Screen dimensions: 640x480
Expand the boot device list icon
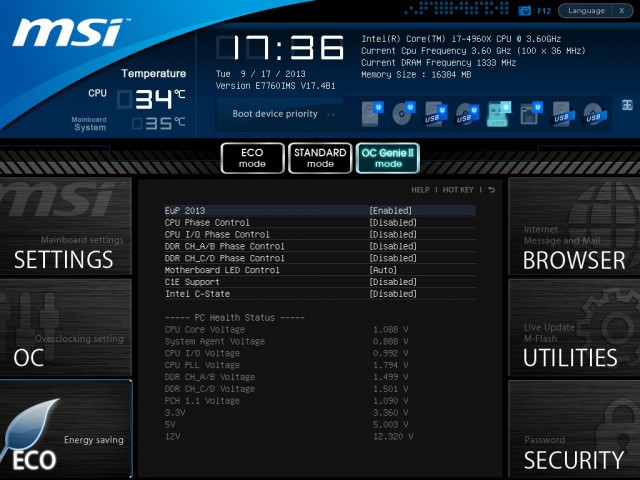click(x=627, y=105)
